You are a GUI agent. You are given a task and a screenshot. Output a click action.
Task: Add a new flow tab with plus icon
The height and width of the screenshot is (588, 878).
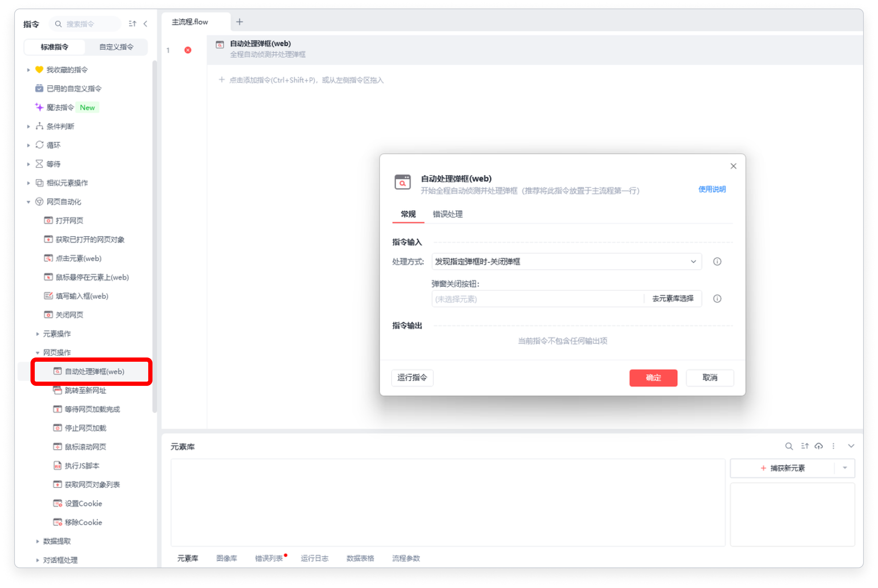click(x=240, y=22)
